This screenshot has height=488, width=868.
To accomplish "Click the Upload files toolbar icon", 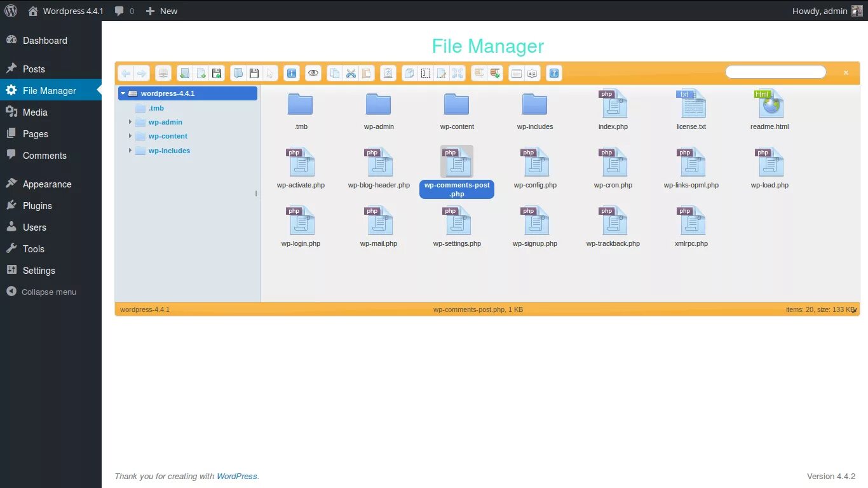I will pos(217,73).
